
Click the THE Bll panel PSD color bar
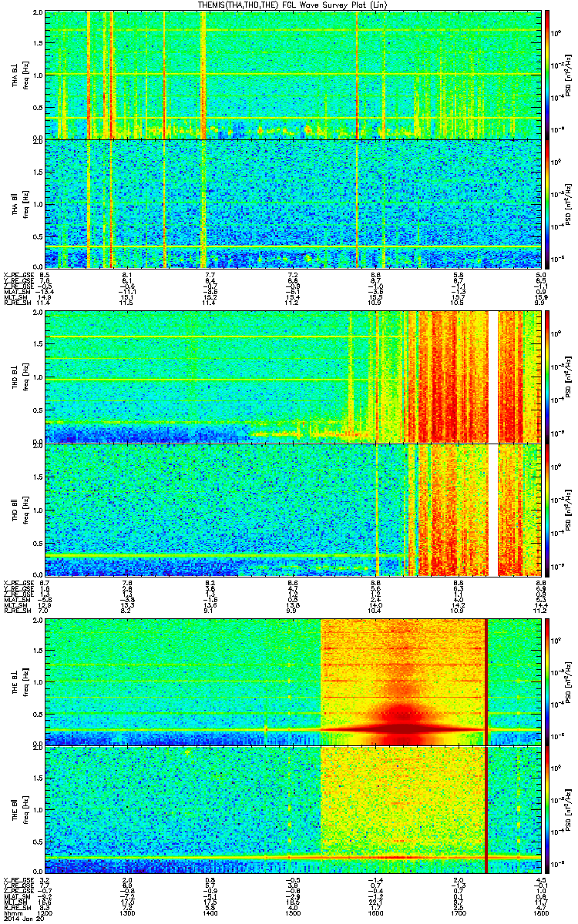click(x=548, y=809)
